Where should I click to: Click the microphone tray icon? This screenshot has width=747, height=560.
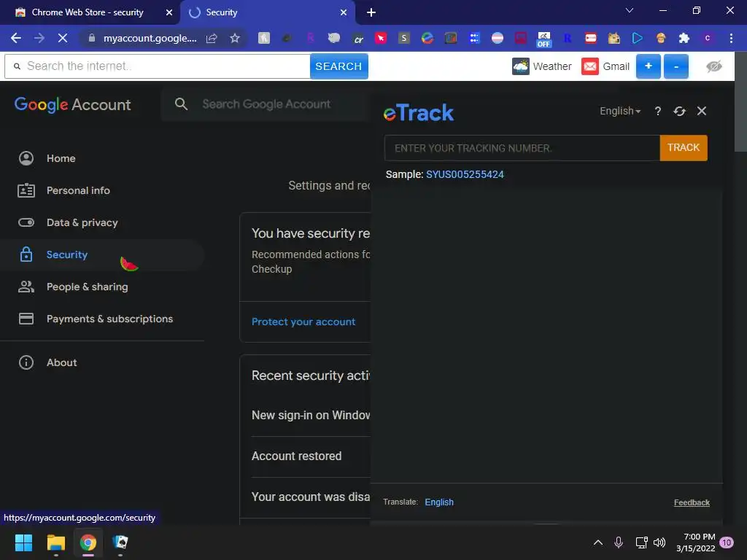[x=619, y=542]
